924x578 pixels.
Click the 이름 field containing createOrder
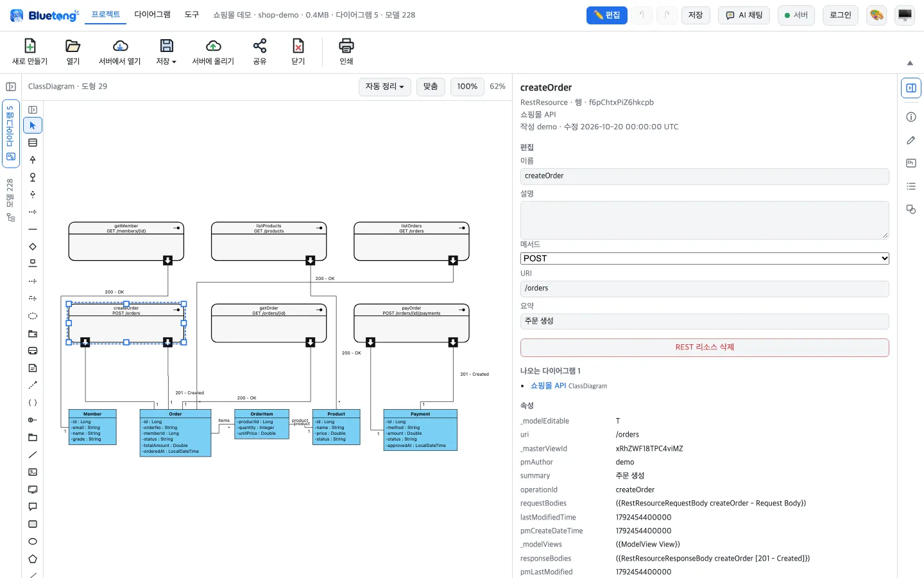(705, 176)
